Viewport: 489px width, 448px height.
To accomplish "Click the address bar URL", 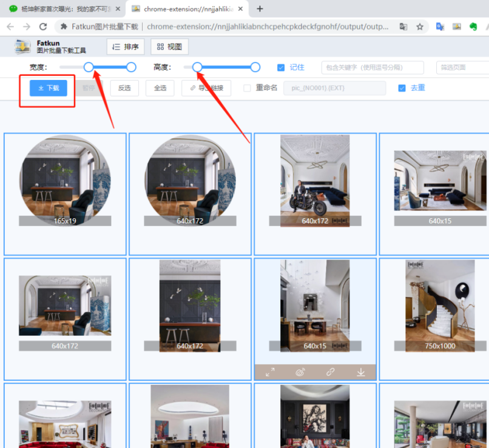I will [x=268, y=27].
